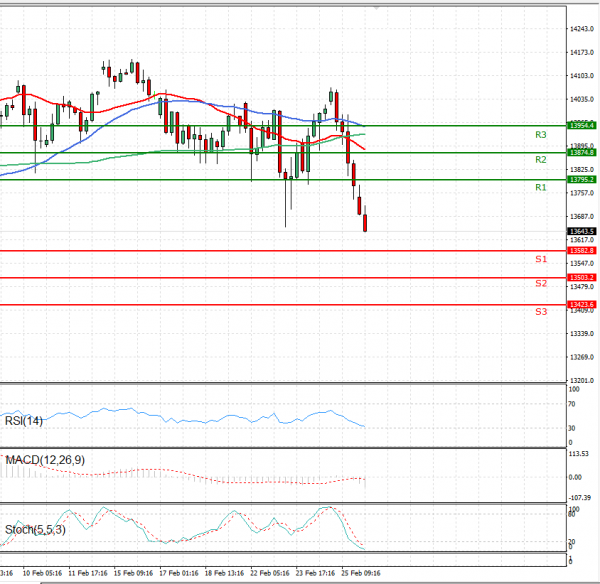Click the 22 Feb 05:16 time label
Image resolution: width=600 pixels, height=584 pixels.
(270, 573)
